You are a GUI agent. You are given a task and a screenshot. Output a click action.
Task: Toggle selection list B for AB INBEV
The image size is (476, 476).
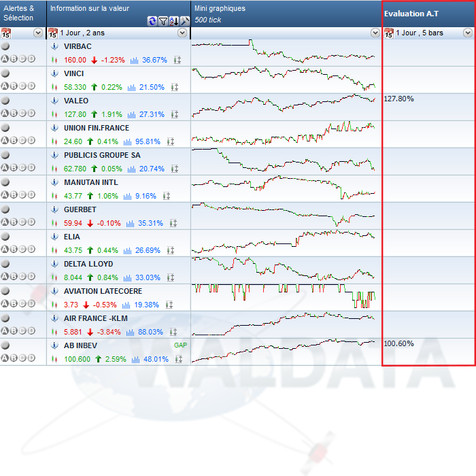(x=14, y=358)
